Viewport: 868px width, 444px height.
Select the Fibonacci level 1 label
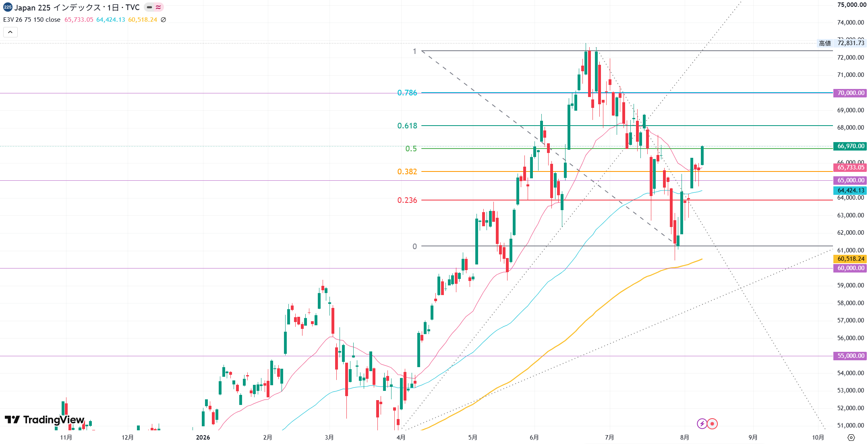414,51
